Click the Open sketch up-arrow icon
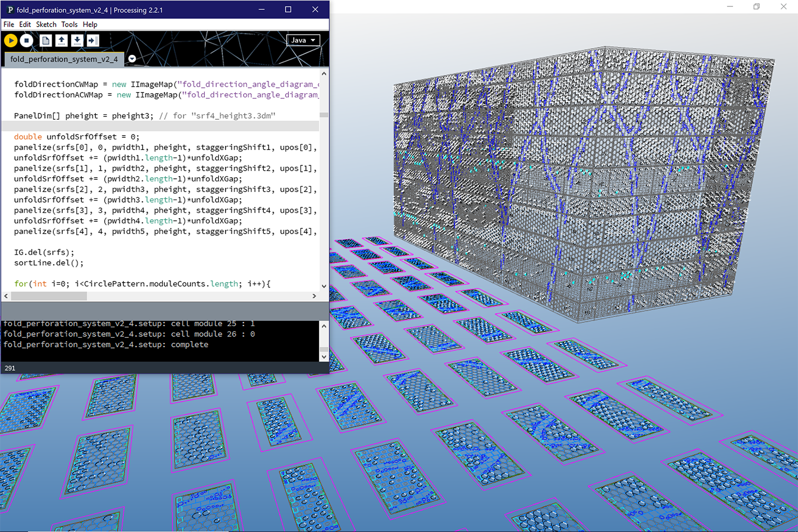This screenshot has height=532, width=798. click(62, 40)
